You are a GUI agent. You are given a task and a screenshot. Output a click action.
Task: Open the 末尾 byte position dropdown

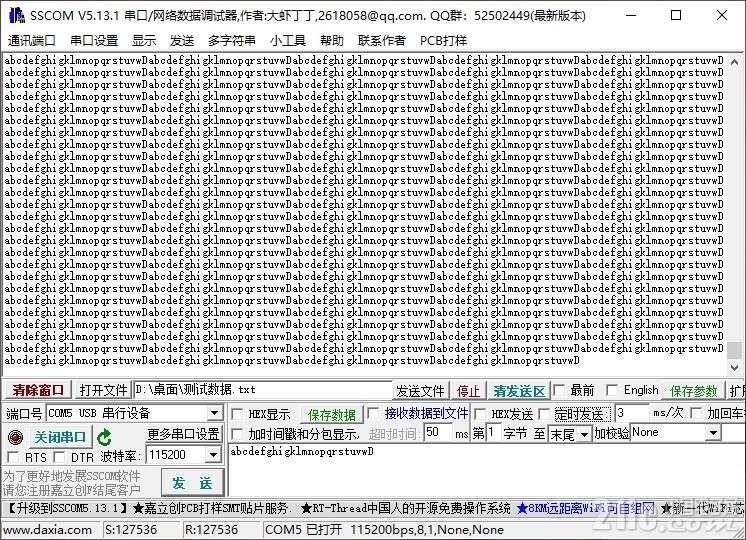pyautogui.click(x=585, y=434)
